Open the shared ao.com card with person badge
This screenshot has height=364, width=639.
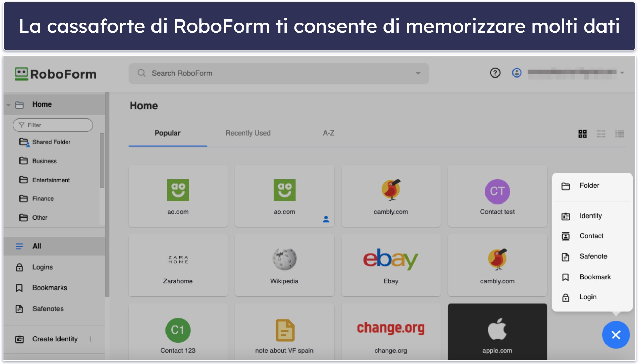tap(284, 196)
